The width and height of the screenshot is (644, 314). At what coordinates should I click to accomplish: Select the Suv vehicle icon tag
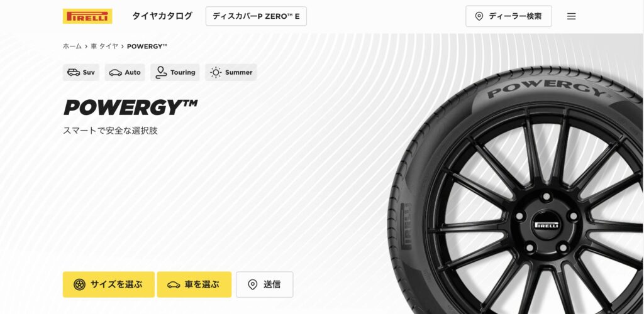[74, 73]
